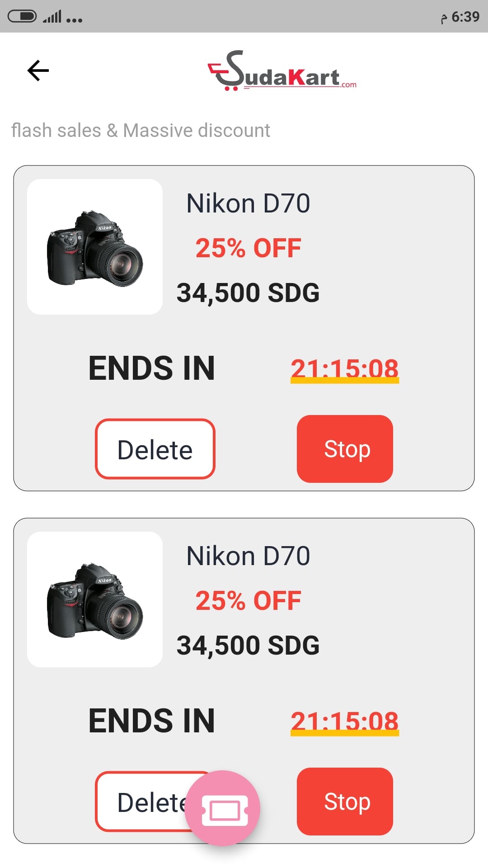Open the second Nikon D70 camera thumbnail
488x868 pixels.
(95, 599)
